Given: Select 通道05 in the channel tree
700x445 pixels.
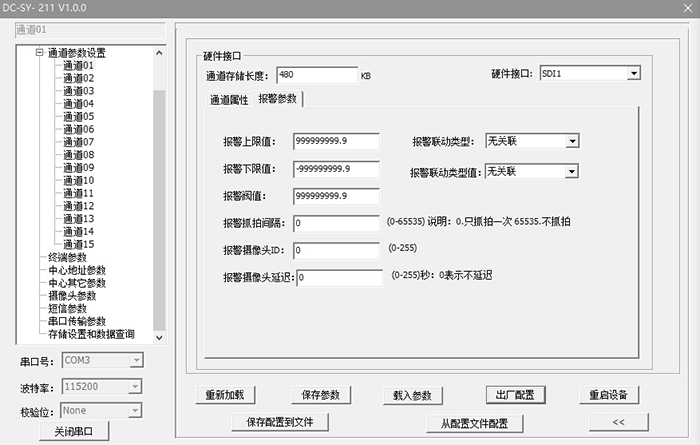Looking at the screenshot, I should click(x=78, y=116).
